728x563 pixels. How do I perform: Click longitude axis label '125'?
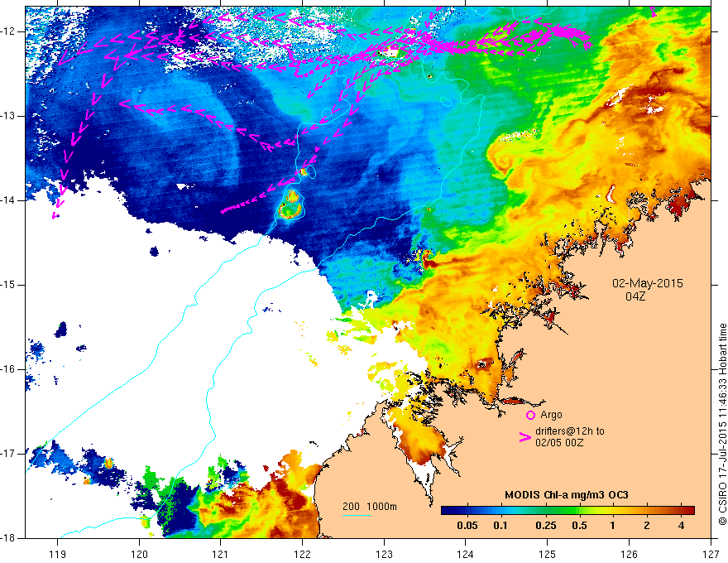pos(548,554)
